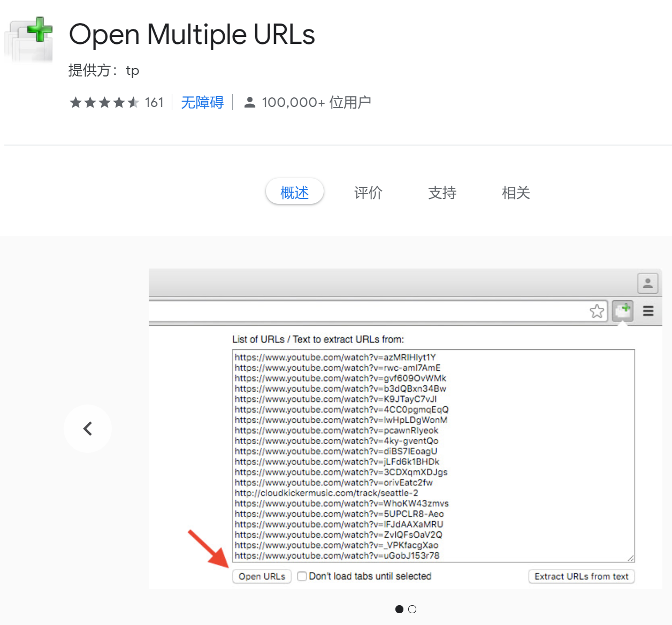This screenshot has height=625, width=672.
Task: Switch to the 概述 tab
Action: tap(295, 192)
